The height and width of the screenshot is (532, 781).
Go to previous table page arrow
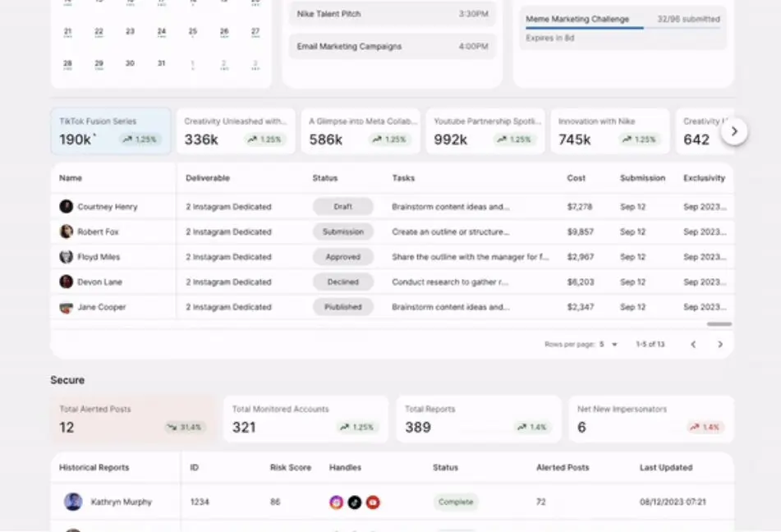[693, 345]
